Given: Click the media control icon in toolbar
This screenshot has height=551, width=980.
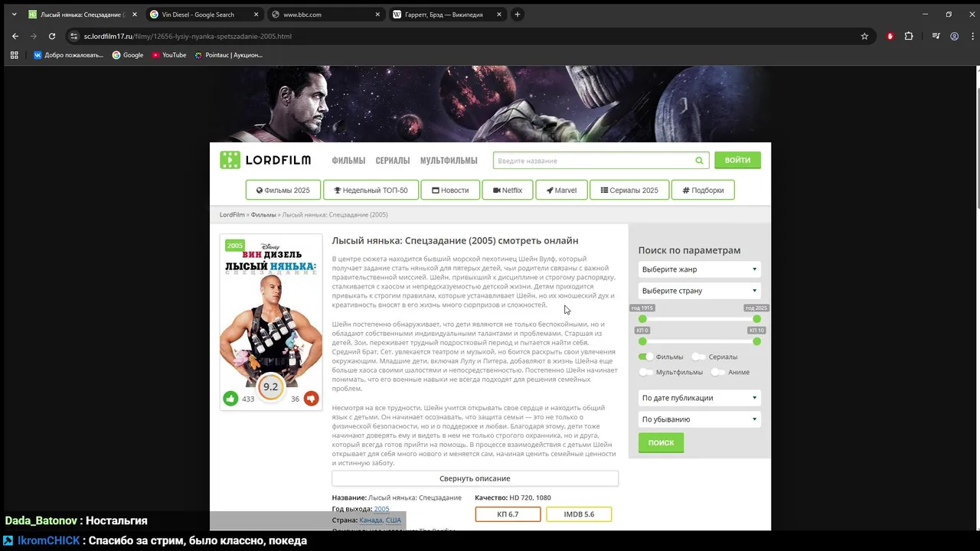Looking at the screenshot, I should 936,36.
